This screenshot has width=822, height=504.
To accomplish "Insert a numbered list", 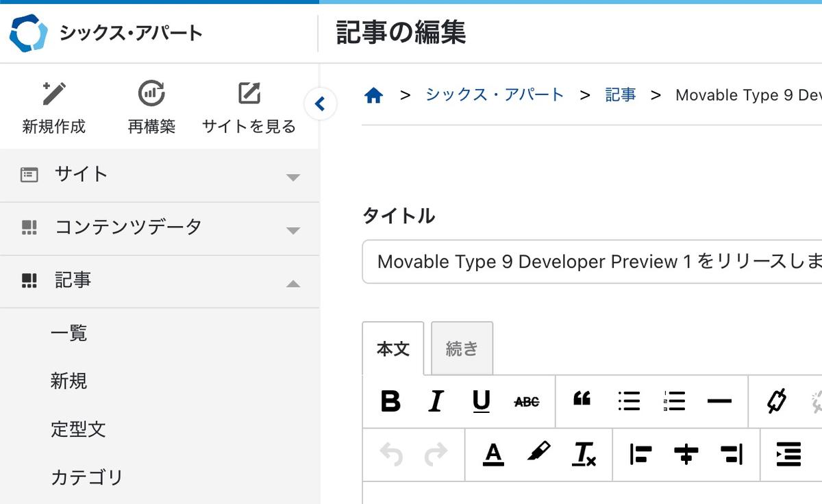I will click(674, 401).
